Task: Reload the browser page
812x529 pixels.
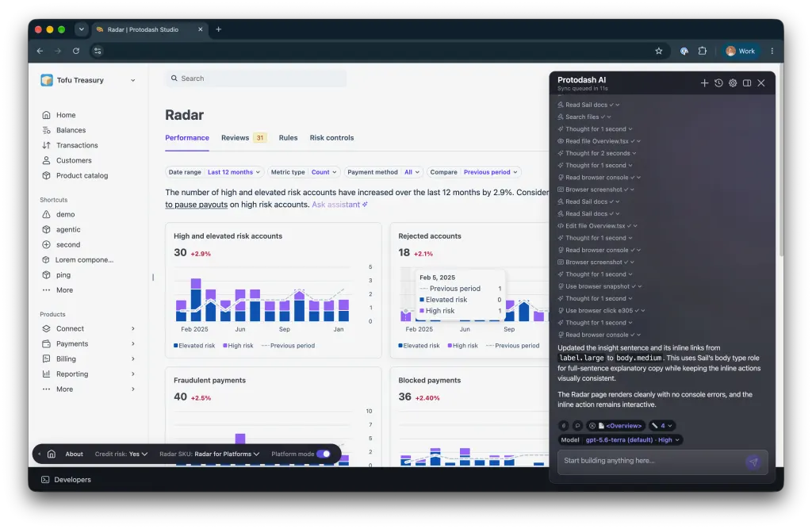Action: 76,51
